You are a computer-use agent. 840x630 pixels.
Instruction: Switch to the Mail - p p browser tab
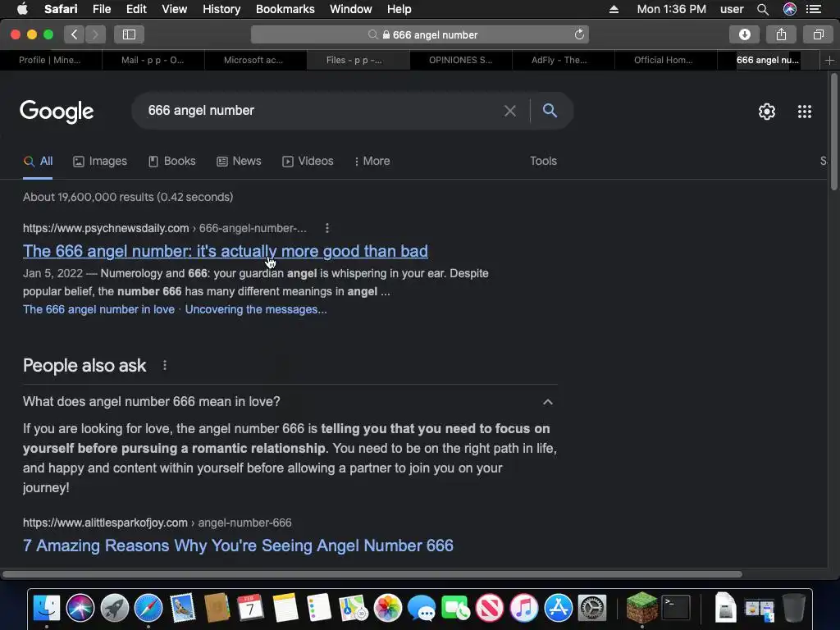[153, 60]
